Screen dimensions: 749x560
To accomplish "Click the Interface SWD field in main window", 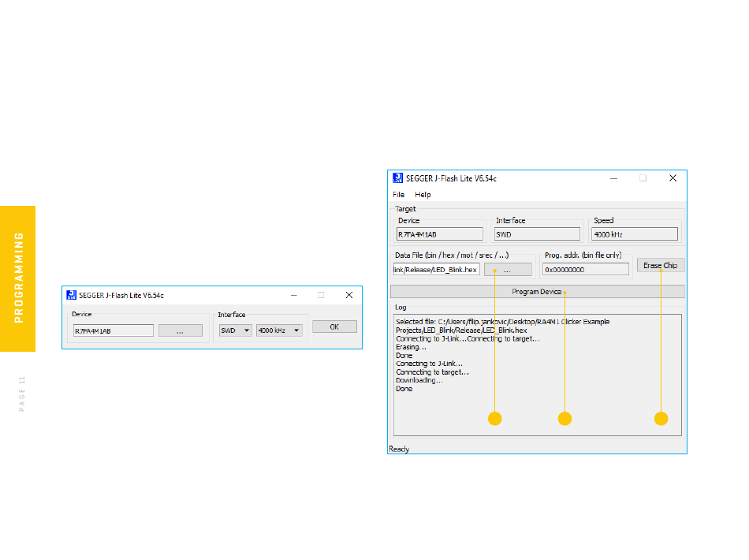I will 537,234.
